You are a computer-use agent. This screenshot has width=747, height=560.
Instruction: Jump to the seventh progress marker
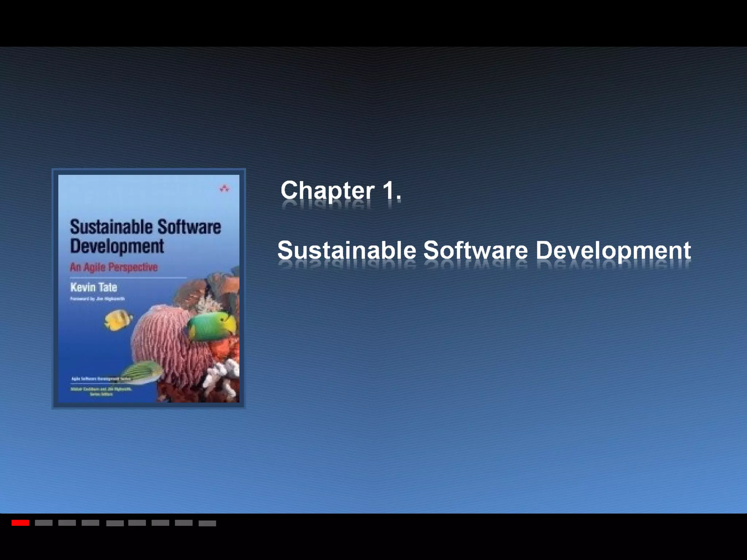[x=160, y=523]
